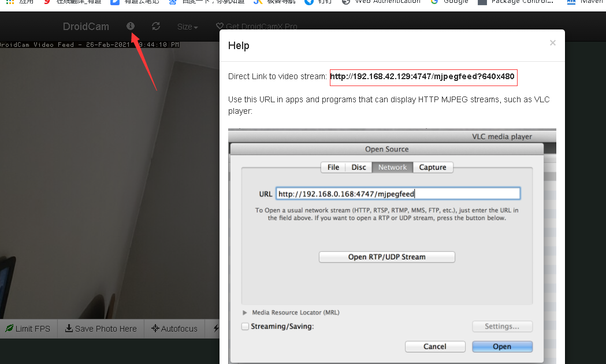Expand the Media Resource Locator (MRL) triangle

[244, 313]
